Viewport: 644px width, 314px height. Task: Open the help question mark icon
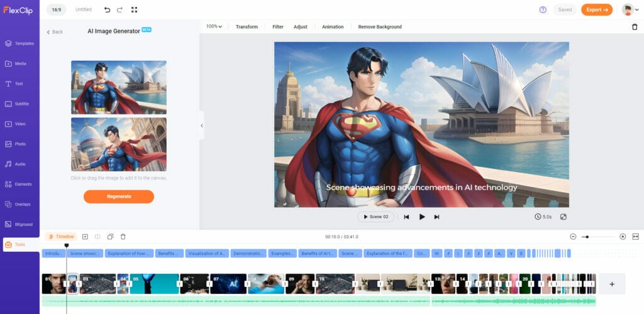(x=543, y=10)
